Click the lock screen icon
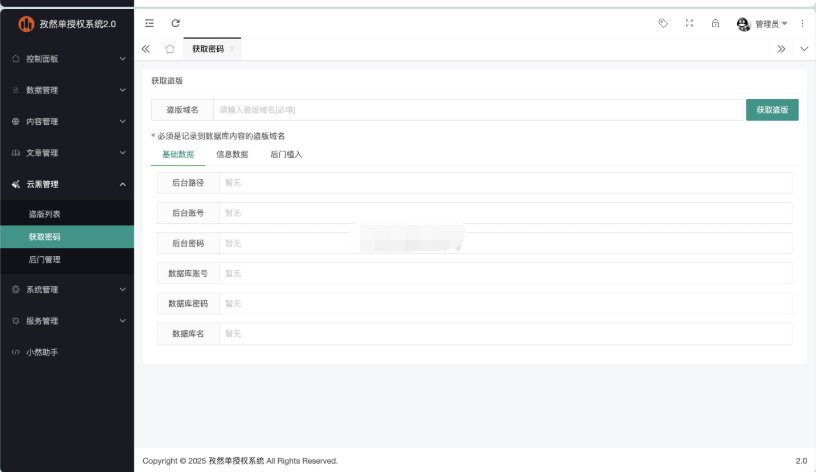 tap(716, 23)
